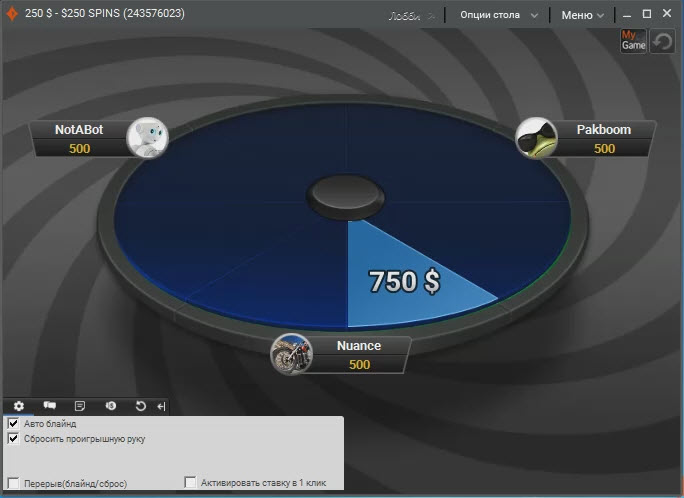Click the NotABot player name
Screen dimensions: 684x498
79,130
